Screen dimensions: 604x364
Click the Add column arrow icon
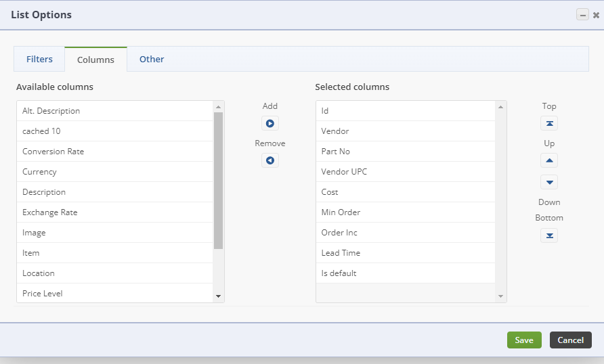pos(270,124)
